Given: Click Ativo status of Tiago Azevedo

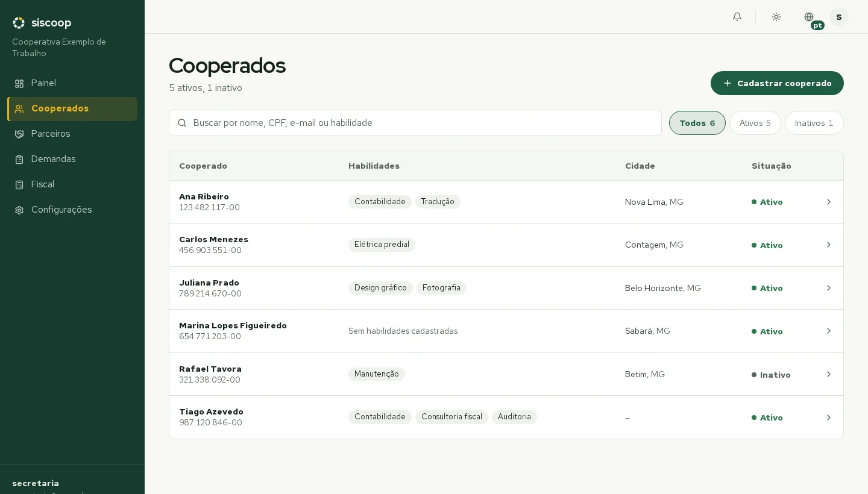Looking at the screenshot, I should click(x=767, y=417).
